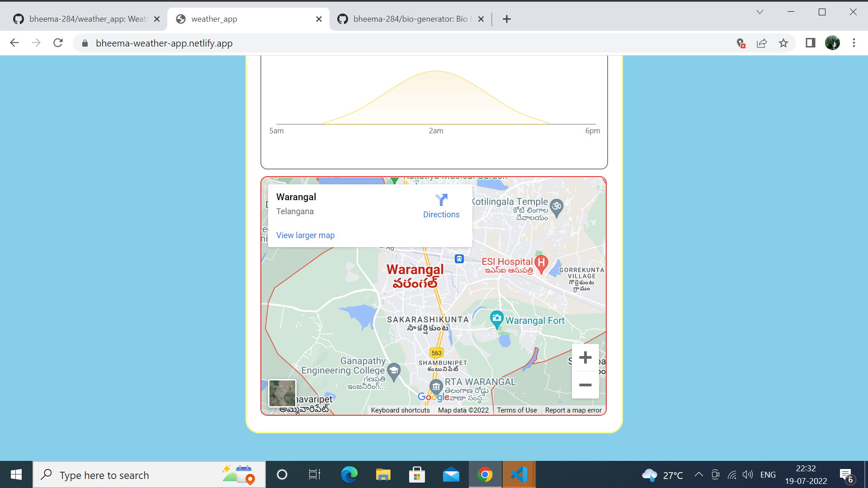Close the bio-generator tab
The height and width of the screenshot is (488, 868).
click(481, 19)
